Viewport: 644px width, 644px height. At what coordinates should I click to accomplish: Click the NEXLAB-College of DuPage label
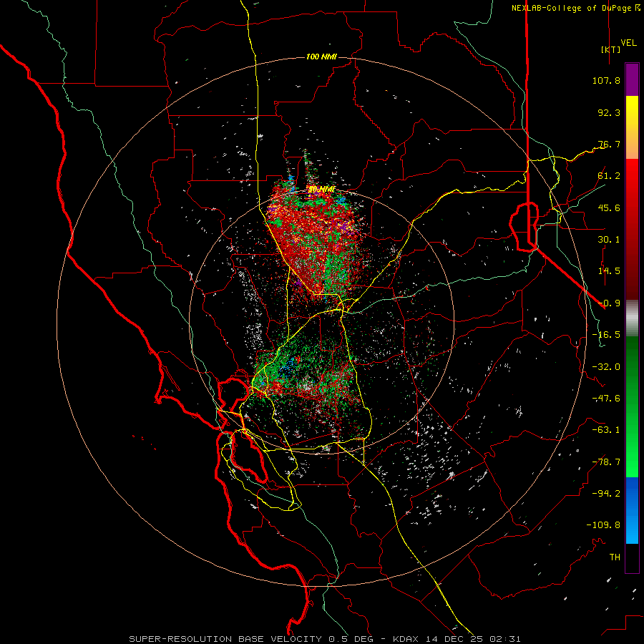click(x=575, y=8)
